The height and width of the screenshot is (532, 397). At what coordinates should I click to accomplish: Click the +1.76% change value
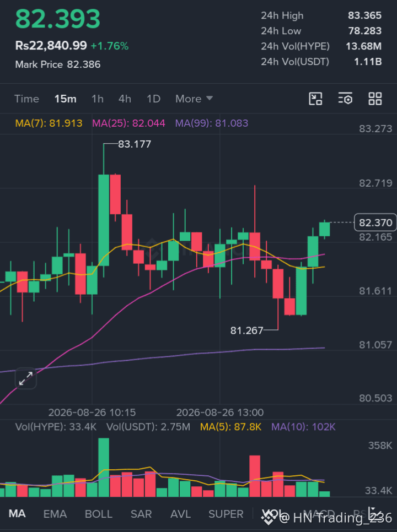[110, 46]
